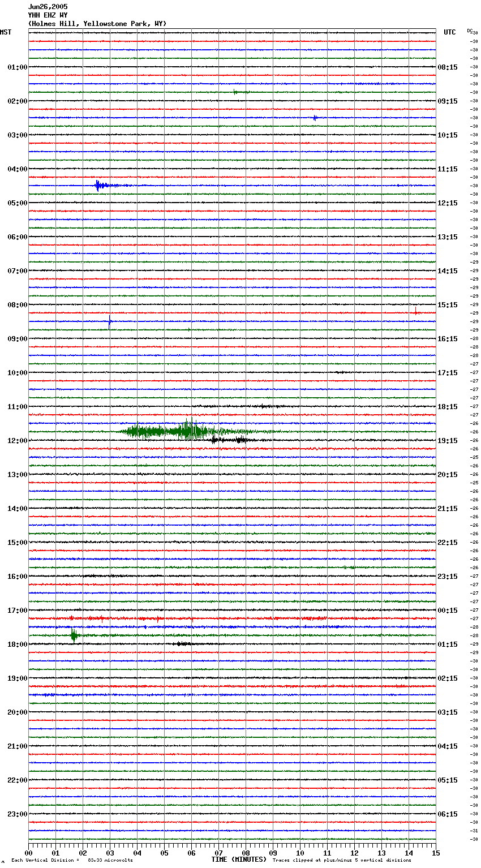
Task: Select the 15:00 MST hour label
Action: coord(17,543)
